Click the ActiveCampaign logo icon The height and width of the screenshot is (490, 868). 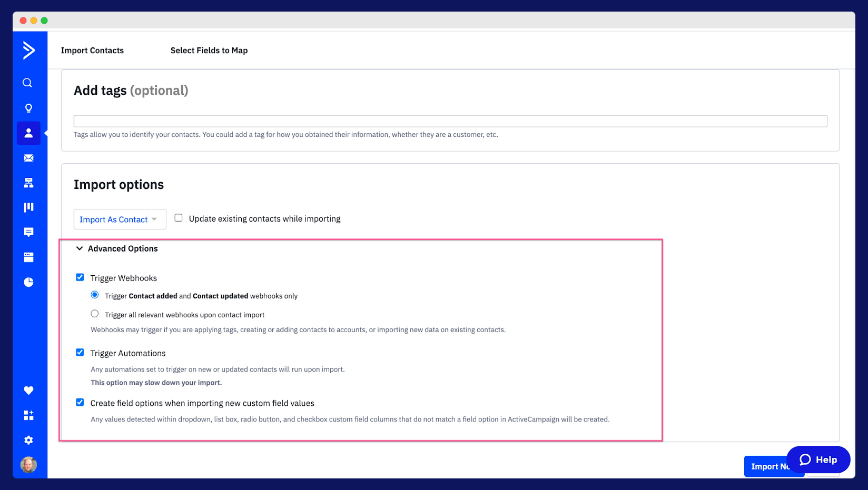click(29, 51)
